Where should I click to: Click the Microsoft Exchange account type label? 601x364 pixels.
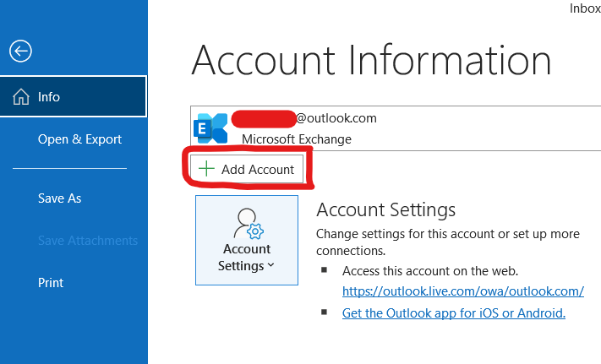pos(297,139)
